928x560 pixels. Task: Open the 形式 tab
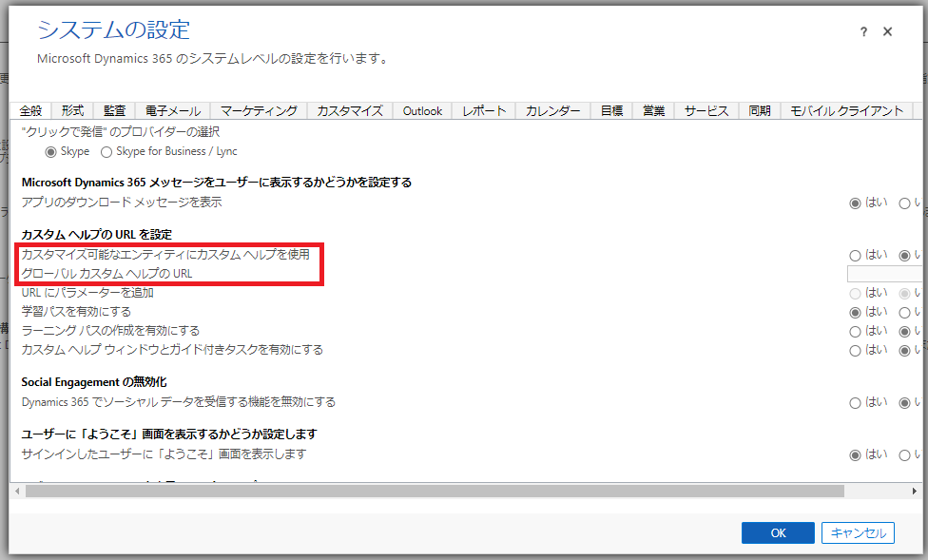click(x=72, y=110)
